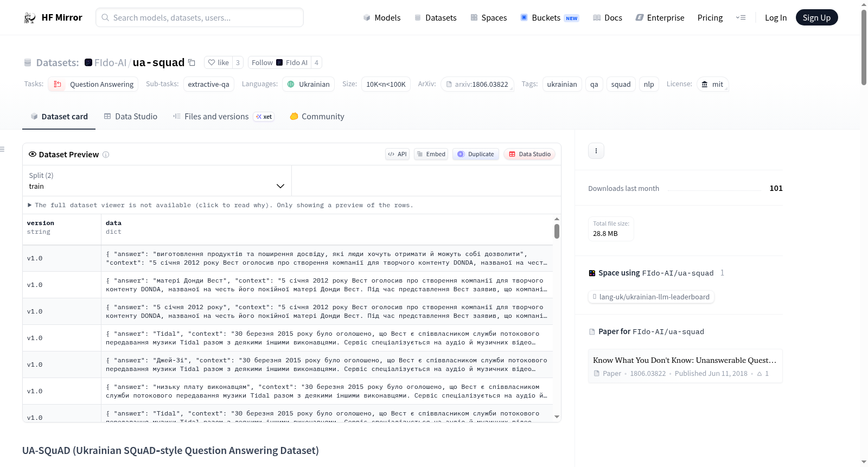Screen dimensions: 868x467
Task: Click the like heart icon
Action: 212,62
